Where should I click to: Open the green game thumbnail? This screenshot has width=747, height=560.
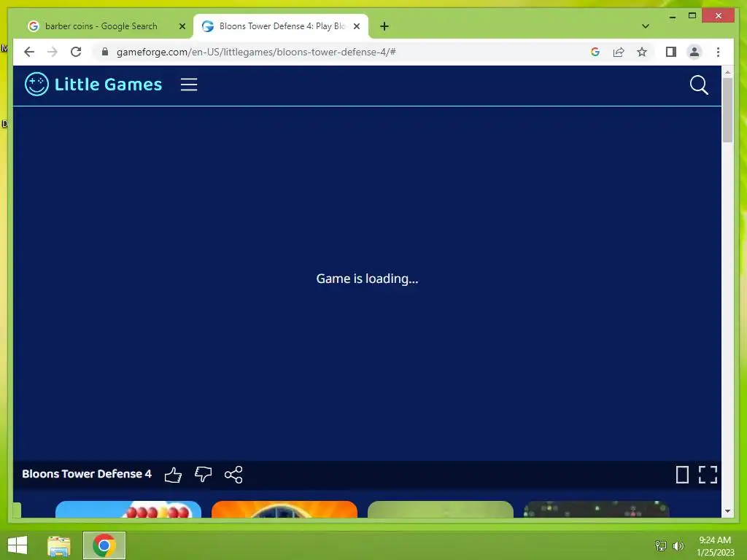click(x=440, y=509)
